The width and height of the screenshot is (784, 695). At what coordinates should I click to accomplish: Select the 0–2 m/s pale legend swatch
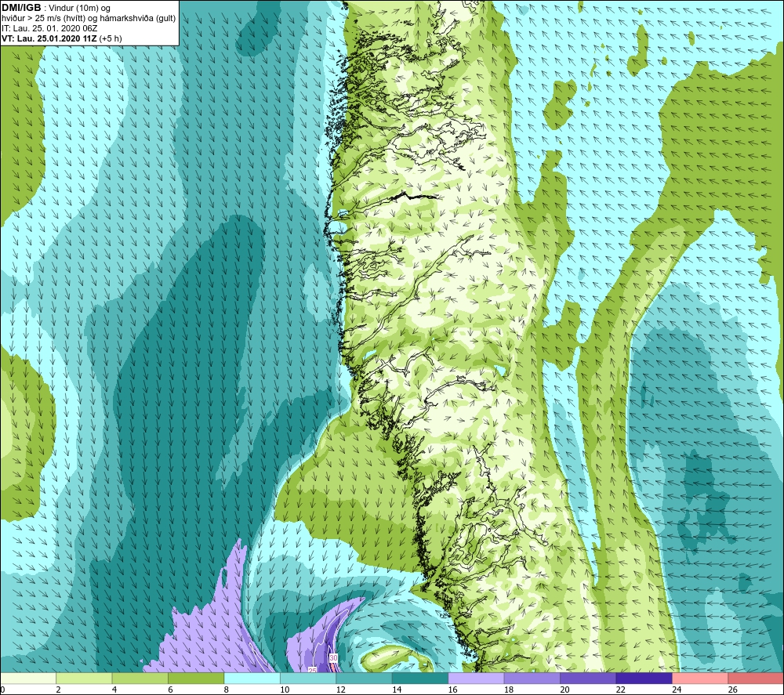[x=28, y=679]
